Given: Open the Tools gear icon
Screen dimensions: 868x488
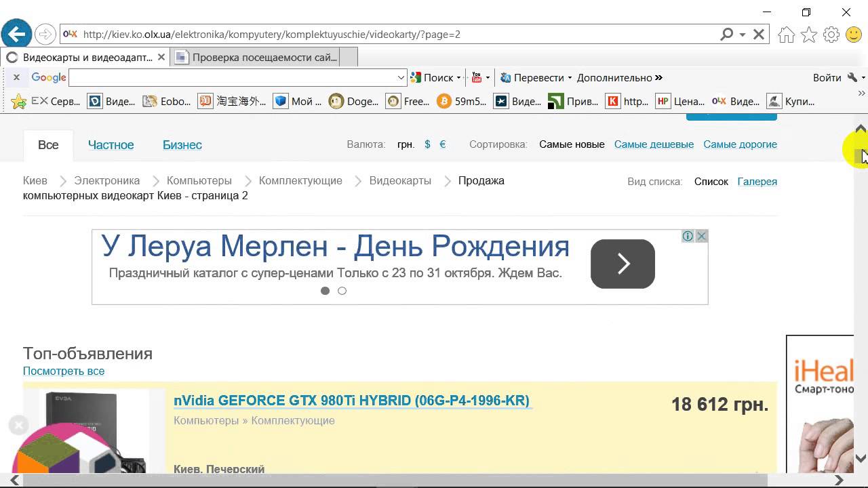Looking at the screenshot, I should coord(831,35).
